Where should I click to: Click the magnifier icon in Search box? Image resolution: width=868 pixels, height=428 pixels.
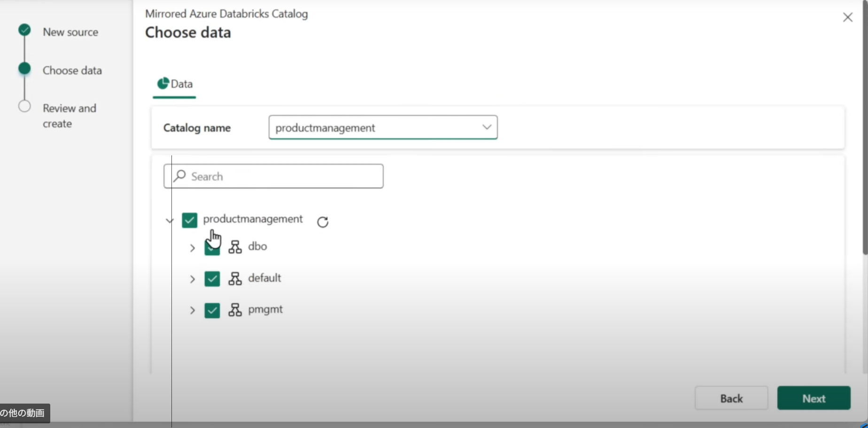coord(179,176)
